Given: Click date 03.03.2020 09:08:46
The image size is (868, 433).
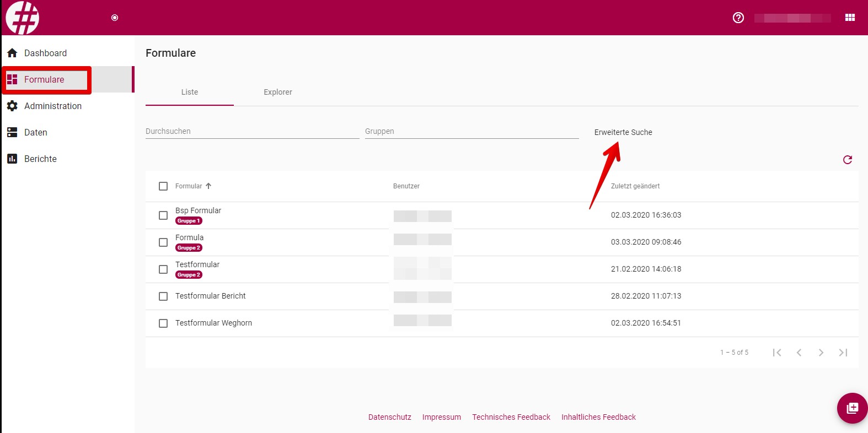Looking at the screenshot, I should (x=646, y=242).
